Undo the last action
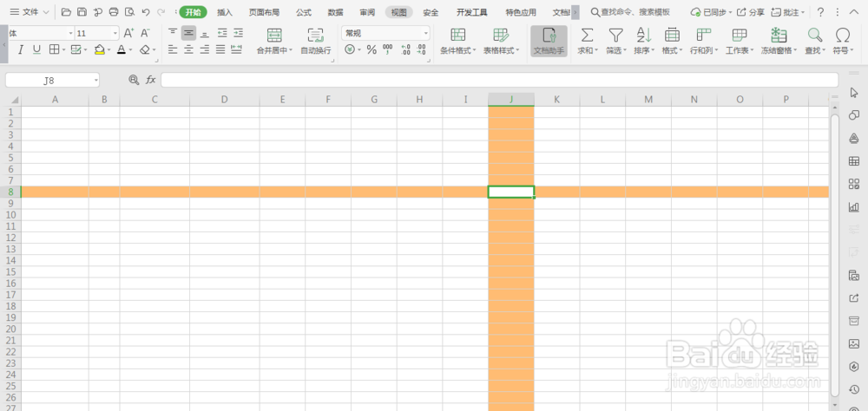The width and height of the screenshot is (868, 411). click(x=146, y=11)
